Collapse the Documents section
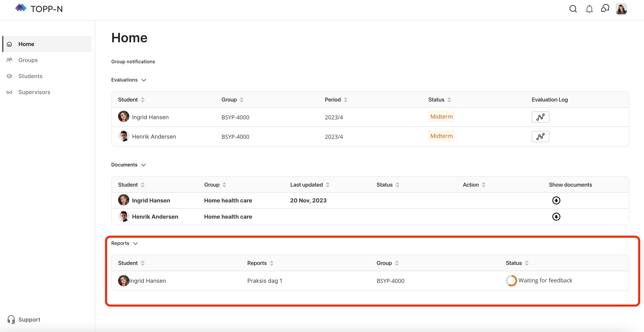The width and height of the screenshot is (644, 332). tap(143, 165)
